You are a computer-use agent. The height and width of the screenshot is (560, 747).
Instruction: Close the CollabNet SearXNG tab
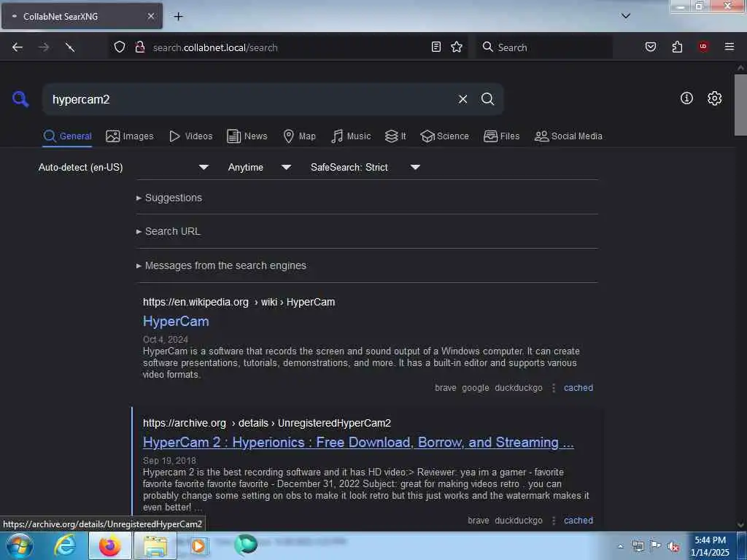pyautogui.click(x=150, y=16)
